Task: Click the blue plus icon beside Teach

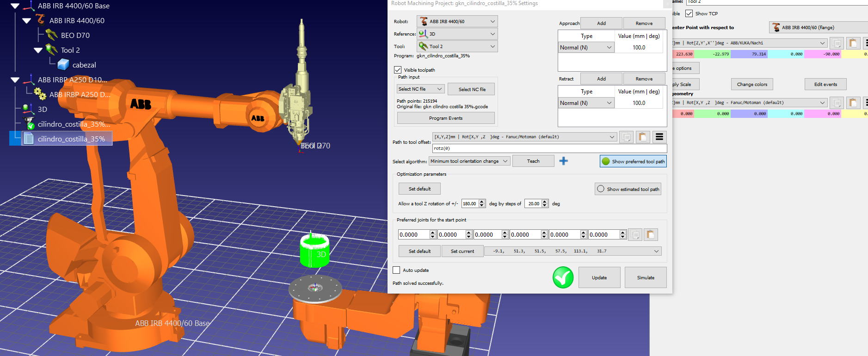Action: [563, 161]
